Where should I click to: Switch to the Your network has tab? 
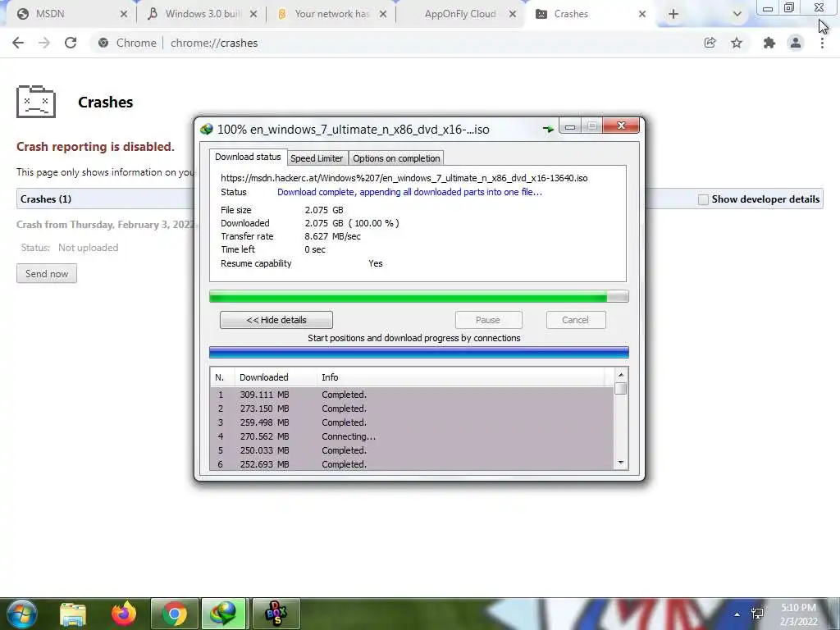pyautogui.click(x=332, y=14)
